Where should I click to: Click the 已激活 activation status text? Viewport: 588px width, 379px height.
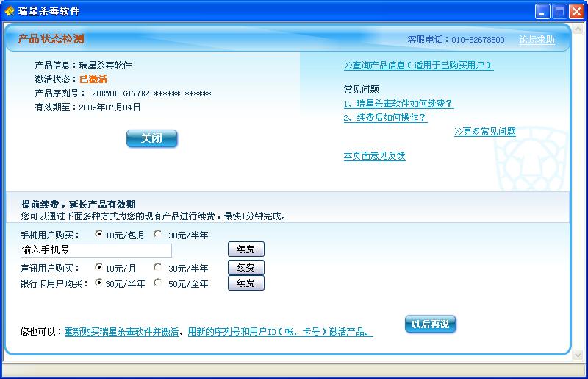coord(93,79)
